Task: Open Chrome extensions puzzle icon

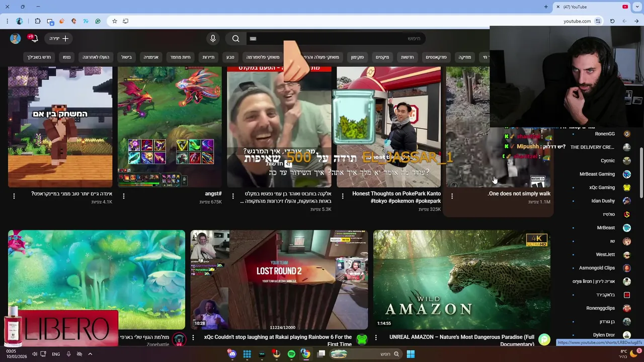Action: (37, 21)
